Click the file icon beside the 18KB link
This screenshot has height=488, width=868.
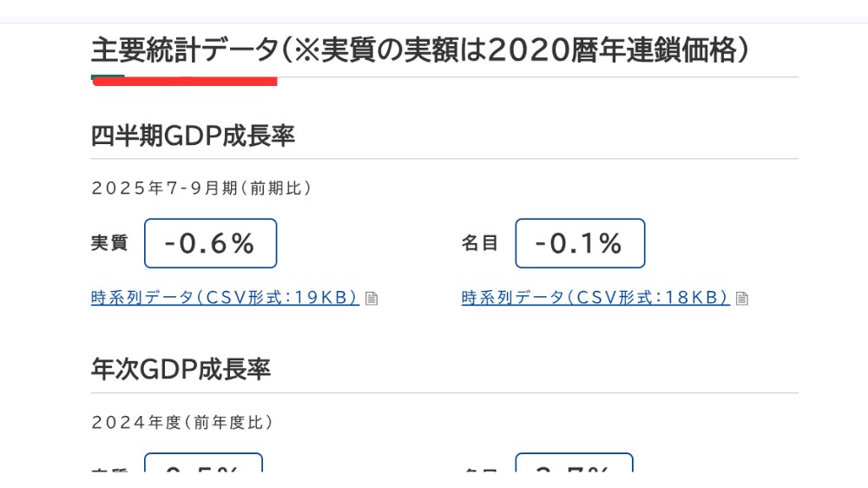click(x=741, y=299)
